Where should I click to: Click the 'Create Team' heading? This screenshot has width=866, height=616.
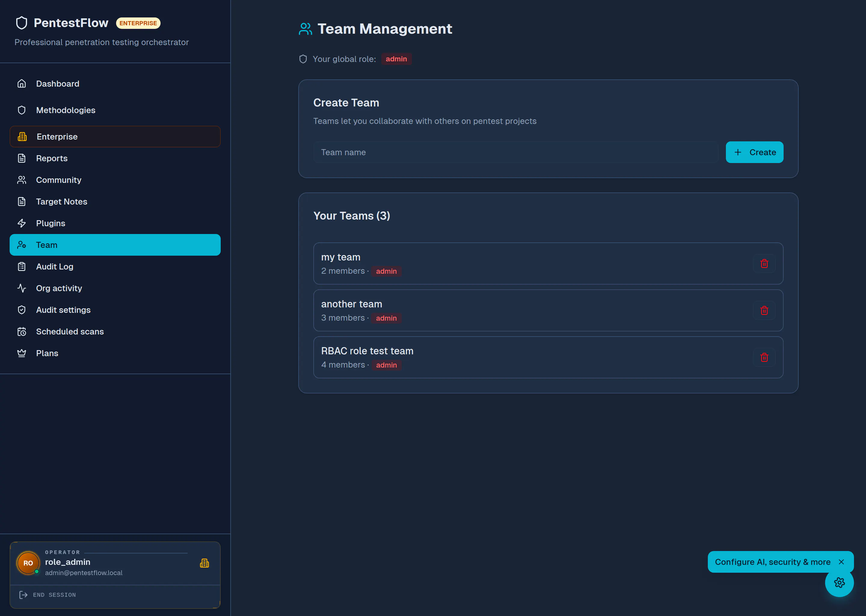pos(346,103)
